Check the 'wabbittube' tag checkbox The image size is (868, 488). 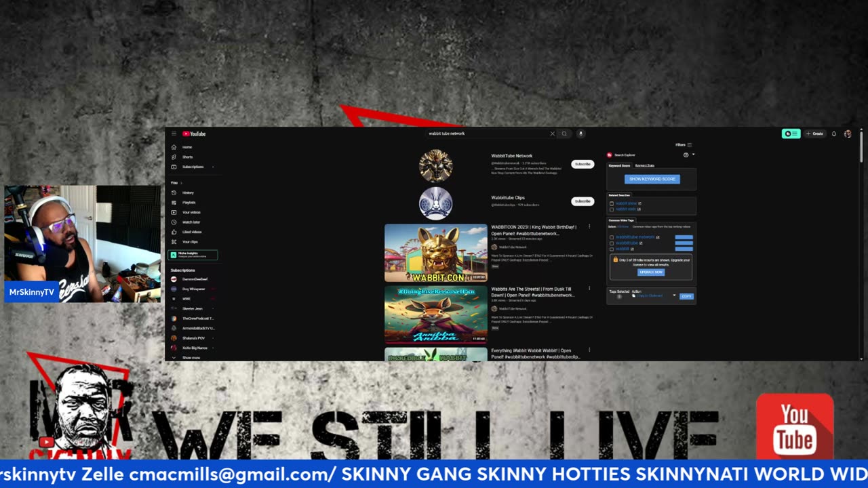(612, 243)
